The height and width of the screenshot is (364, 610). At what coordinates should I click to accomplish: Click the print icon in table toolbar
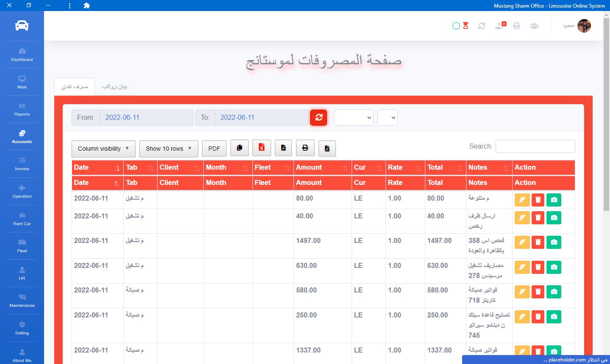tap(305, 148)
